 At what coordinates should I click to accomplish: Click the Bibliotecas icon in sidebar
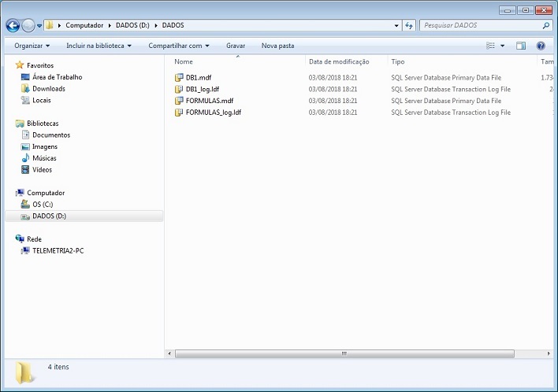pyautogui.click(x=20, y=124)
